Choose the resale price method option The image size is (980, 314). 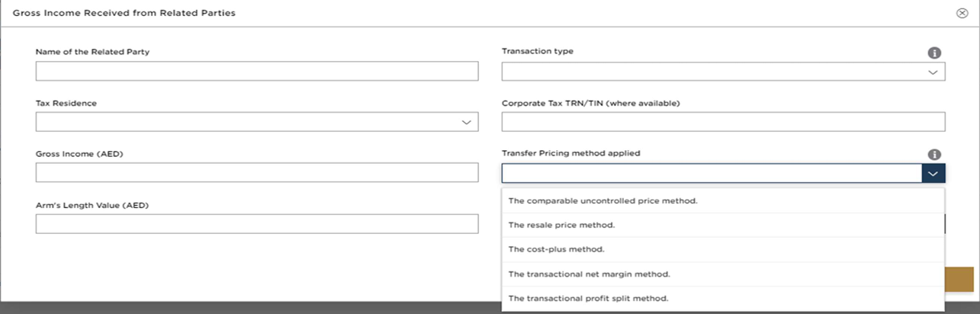561,226
